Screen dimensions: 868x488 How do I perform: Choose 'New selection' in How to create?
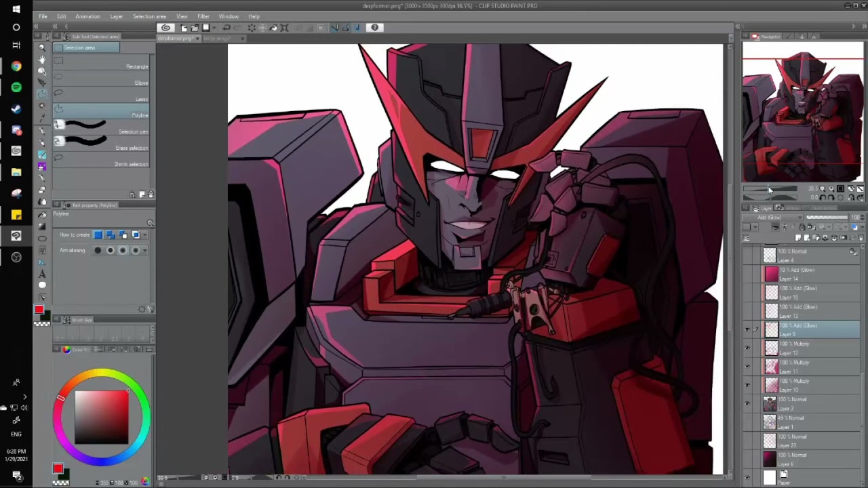pyautogui.click(x=98, y=235)
